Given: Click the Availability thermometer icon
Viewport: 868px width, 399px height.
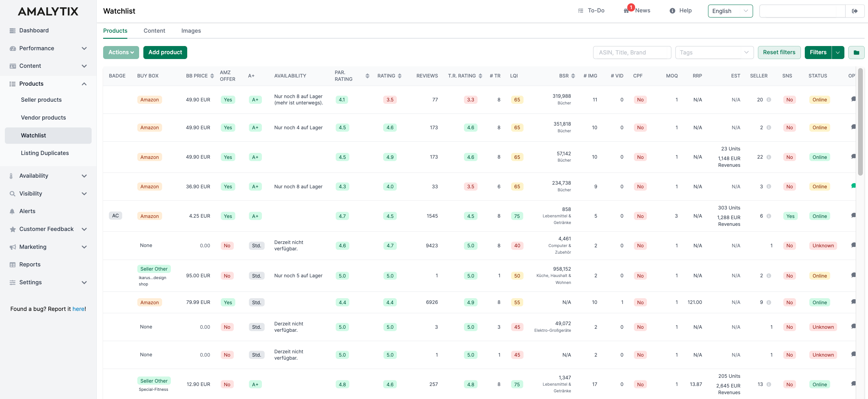Looking at the screenshot, I should pyautogui.click(x=11, y=176).
